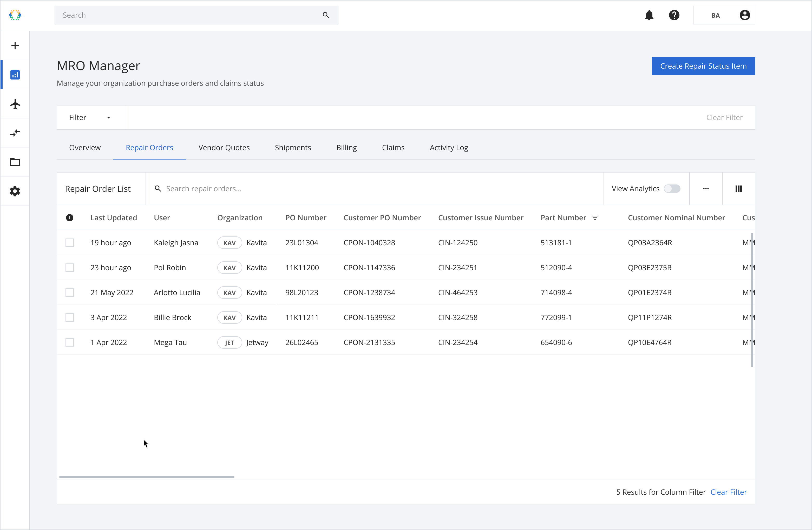
Task: Switch to the Vendor Quotes tab
Action: pos(224,147)
